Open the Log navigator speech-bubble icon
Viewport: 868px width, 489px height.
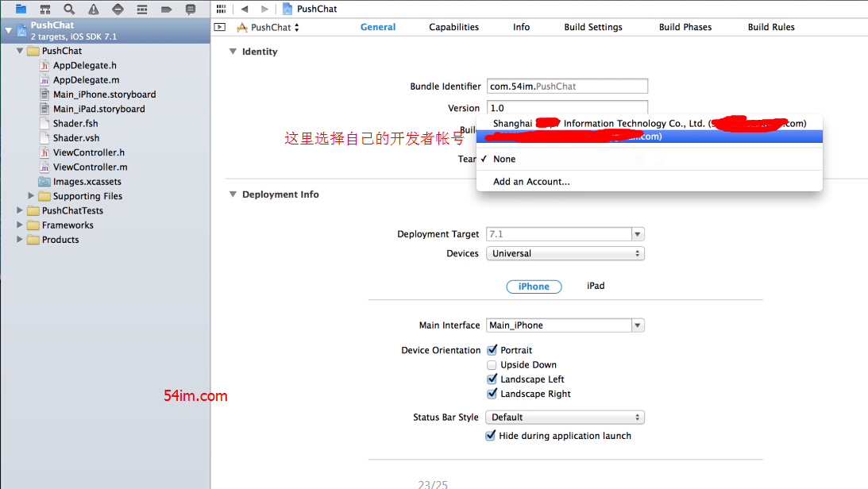(191, 10)
